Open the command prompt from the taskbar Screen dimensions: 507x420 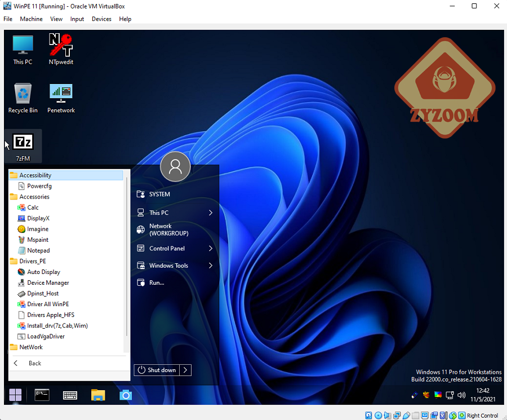click(42, 395)
